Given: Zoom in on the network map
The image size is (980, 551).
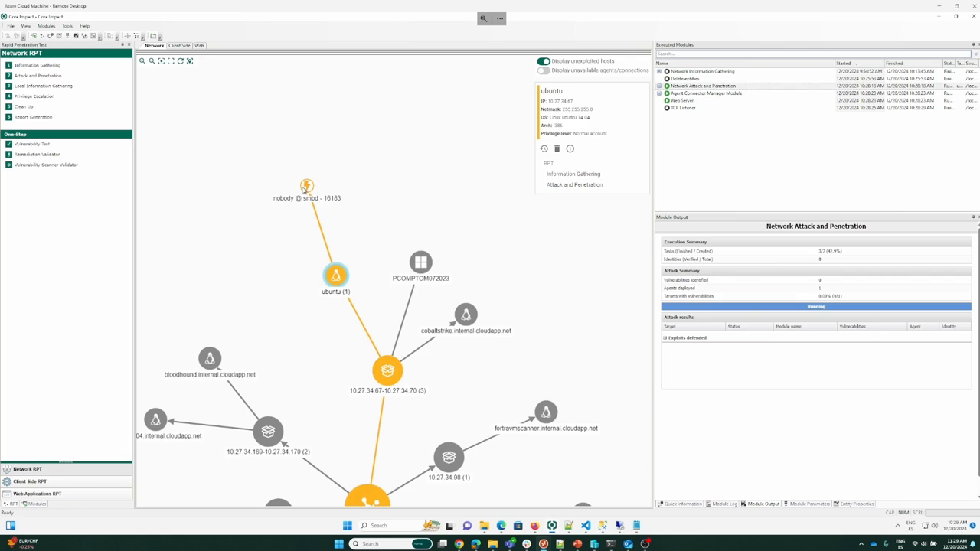Looking at the screenshot, I should (142, 61).
